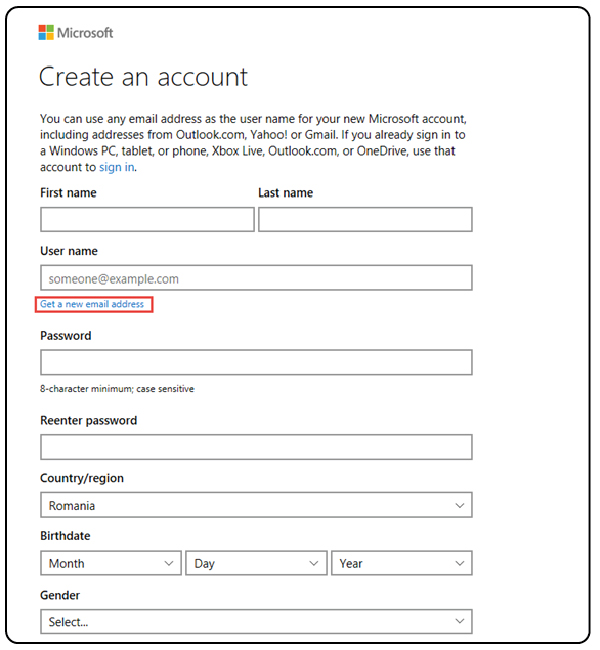Click the Reenter password label
The height and width of the screenshot is (650, 600).
(88, 420)
